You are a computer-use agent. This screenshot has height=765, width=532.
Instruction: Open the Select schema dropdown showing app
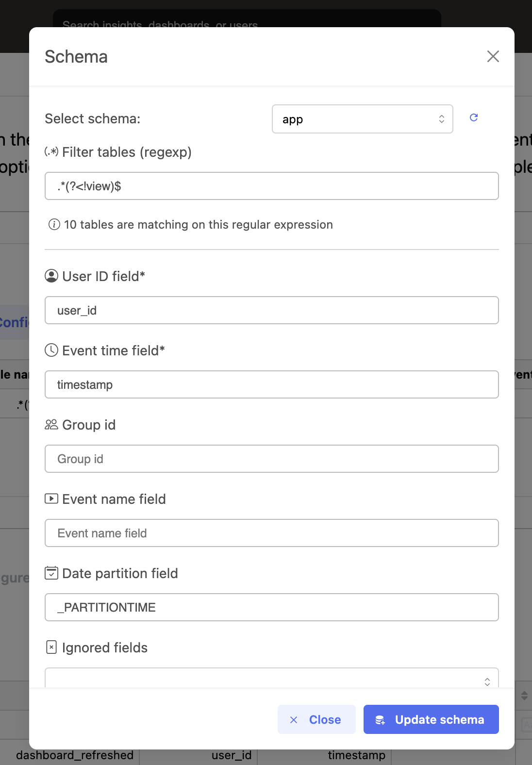tap(362, 119)
